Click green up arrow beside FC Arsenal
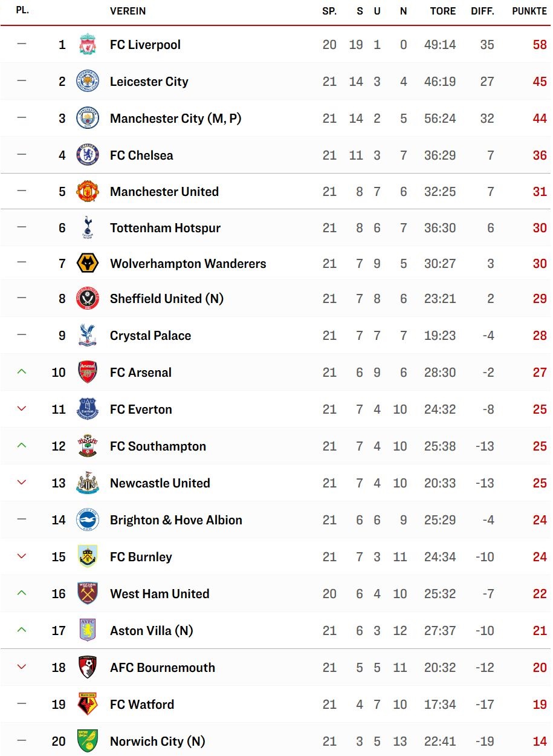 point(22,372)
